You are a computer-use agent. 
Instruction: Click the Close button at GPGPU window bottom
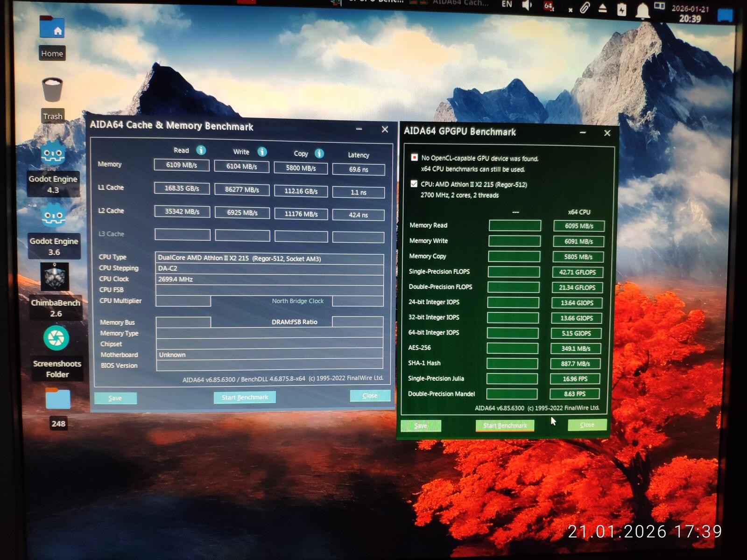(x=587, y=425)
